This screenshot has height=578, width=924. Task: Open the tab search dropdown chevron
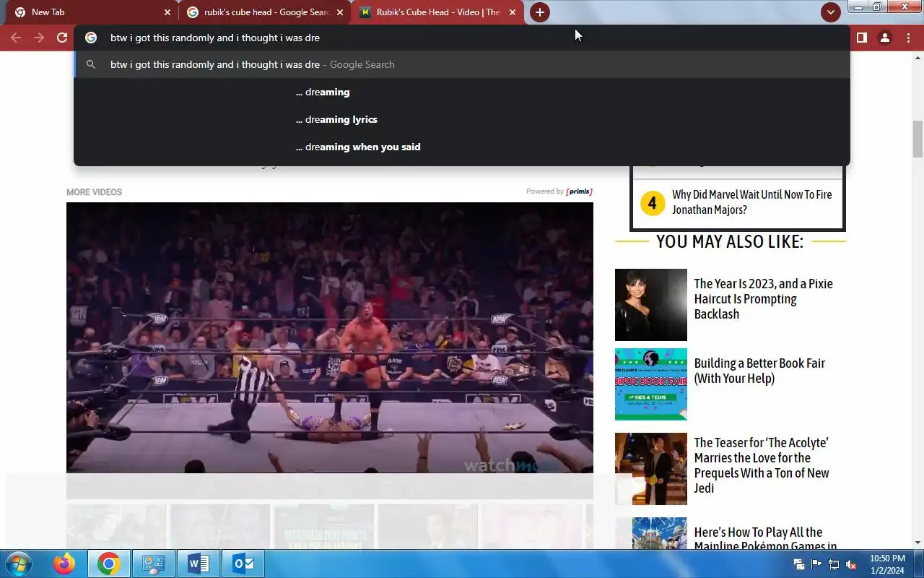pos(830,12)
